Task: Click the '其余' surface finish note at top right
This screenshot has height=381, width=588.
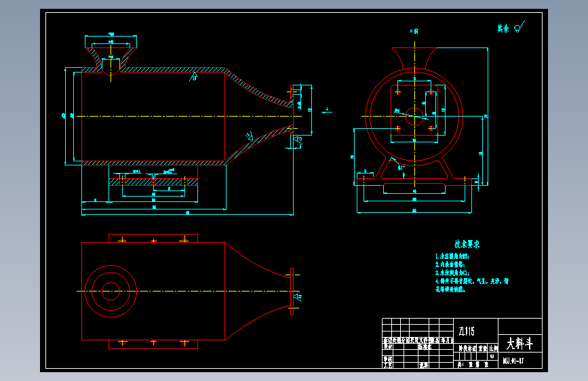Action: click(x=503, y=28)
